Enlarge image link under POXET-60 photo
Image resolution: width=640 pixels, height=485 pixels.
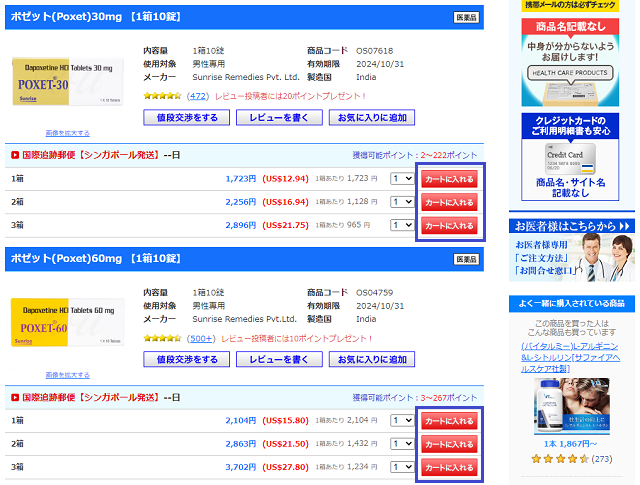(x=68, y=375)
